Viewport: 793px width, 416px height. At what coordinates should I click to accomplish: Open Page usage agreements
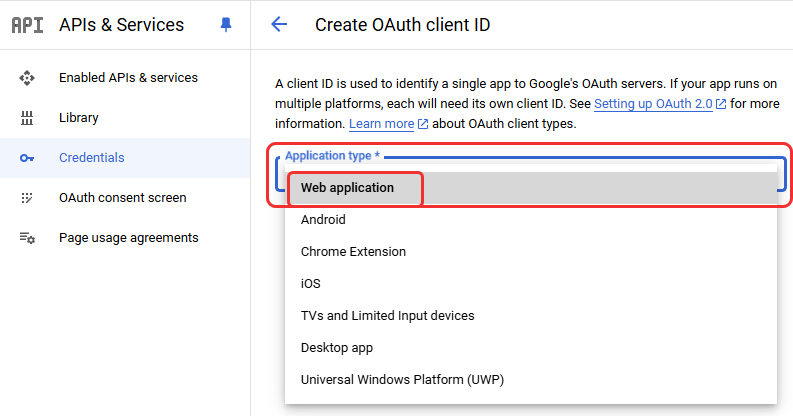128,238
